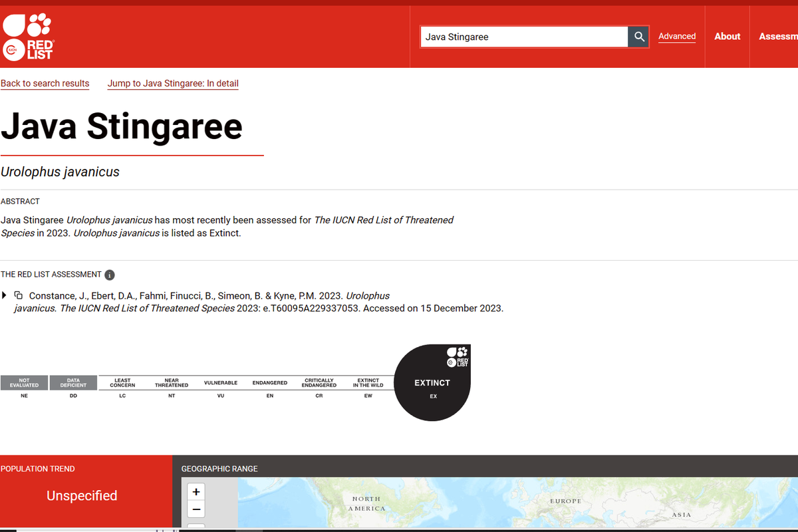Go back to search results
Viewport: 798px width, 532px height.
(45, 83)
